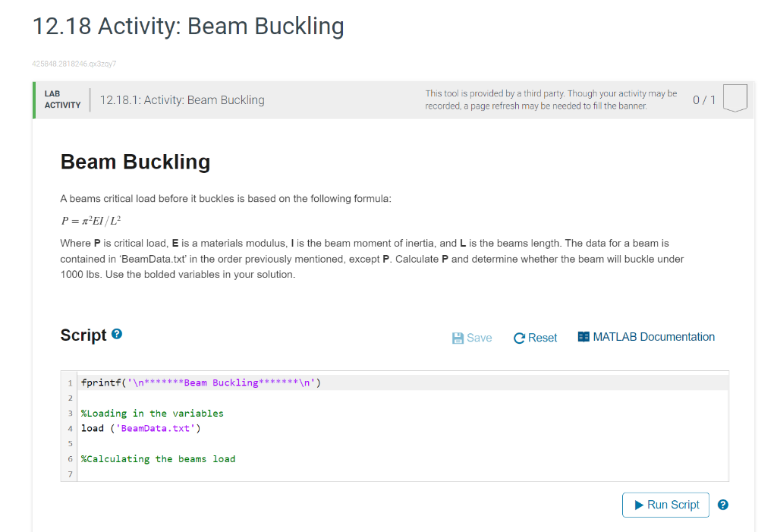
Task: Reset the script to default
Action: [535, 338]
